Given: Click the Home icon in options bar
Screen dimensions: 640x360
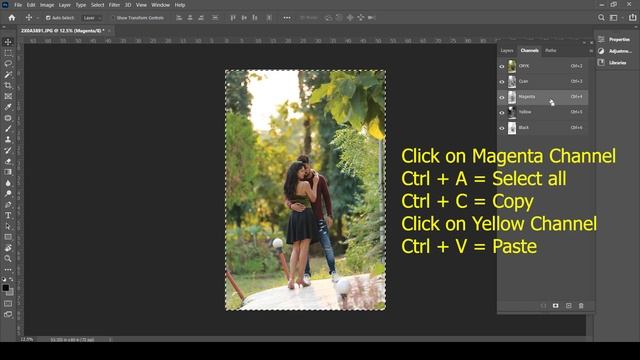Looking at the screenshot, I should [x=12, y=18].
